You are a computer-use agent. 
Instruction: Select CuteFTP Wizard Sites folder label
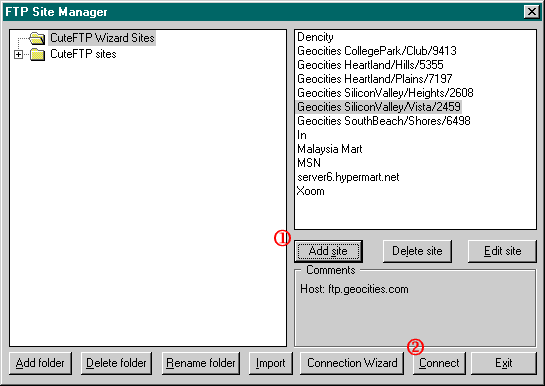point(102,38)
